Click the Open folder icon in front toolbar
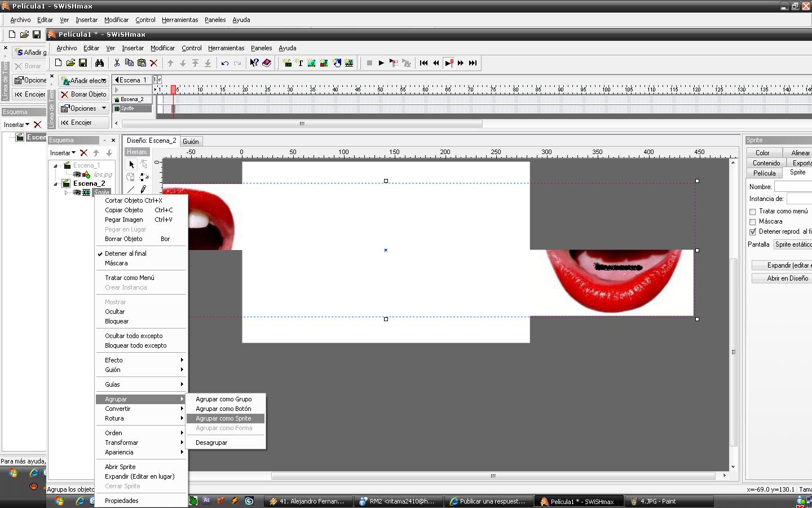Image resolution: width=812 pixels, height=508 pixels. (x=70, y=63)
